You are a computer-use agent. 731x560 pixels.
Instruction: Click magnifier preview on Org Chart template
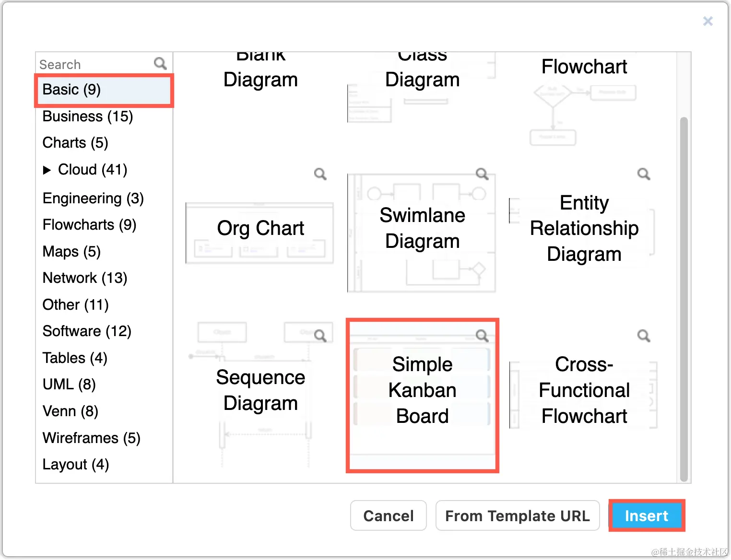320,174
